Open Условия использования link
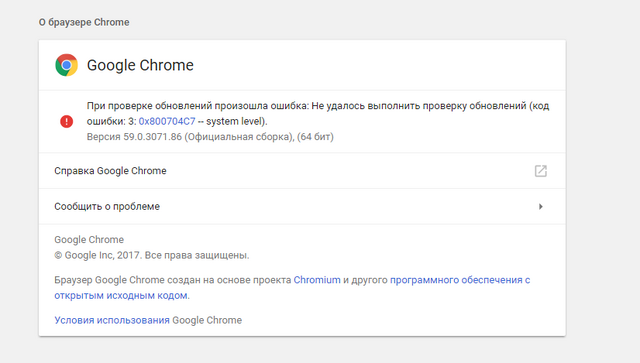The image size is (640, 363). click(x=112, y=320)
